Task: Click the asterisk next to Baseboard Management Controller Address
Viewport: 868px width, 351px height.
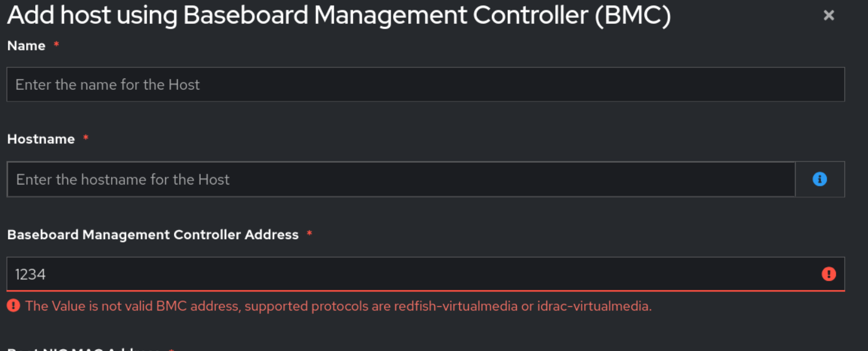Action: point(309,234)
